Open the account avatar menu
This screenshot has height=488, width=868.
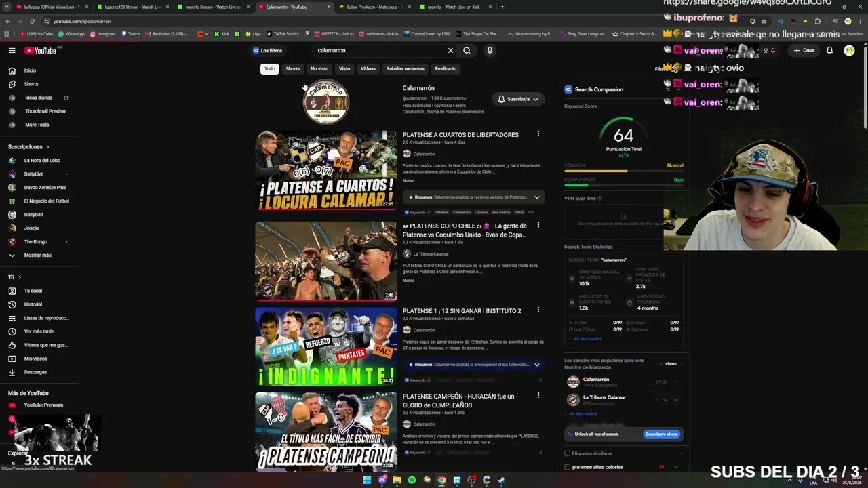pyautogui.click(x=849, y=50)
